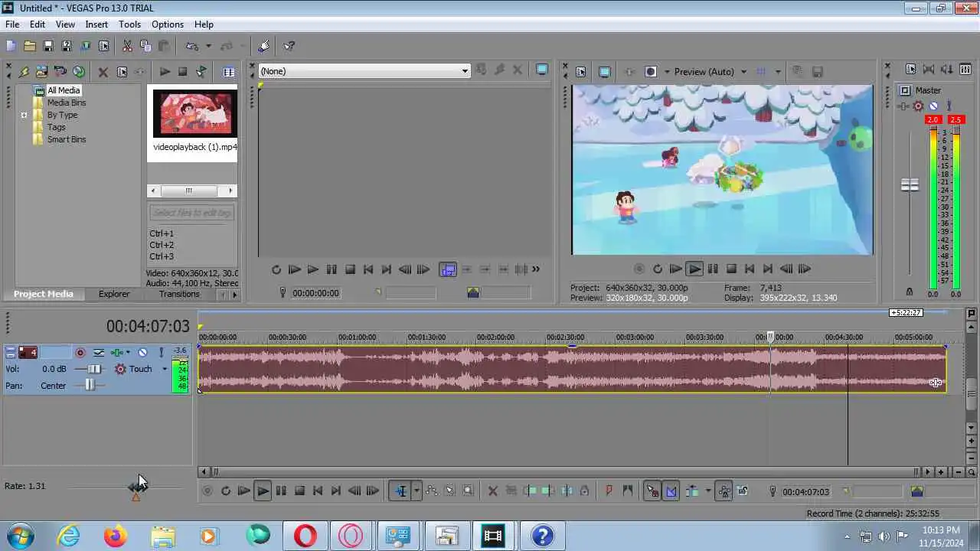Toggle Lock Envelopes to Events
Viewport: 980px width, 551px height.
(x=724, y=491)
